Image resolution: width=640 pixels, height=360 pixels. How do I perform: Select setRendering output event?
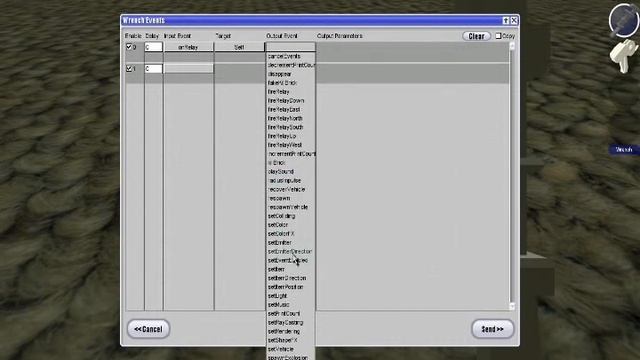pos(284,331)
